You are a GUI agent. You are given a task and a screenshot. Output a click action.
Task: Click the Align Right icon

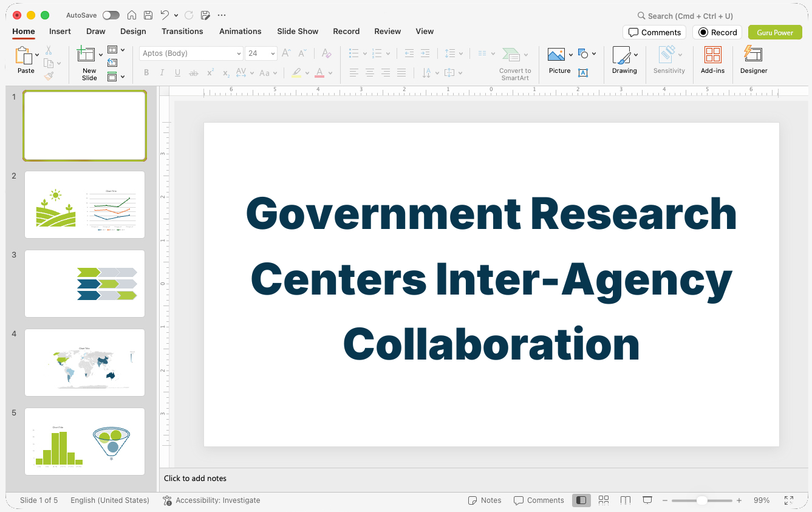point(385,73)
